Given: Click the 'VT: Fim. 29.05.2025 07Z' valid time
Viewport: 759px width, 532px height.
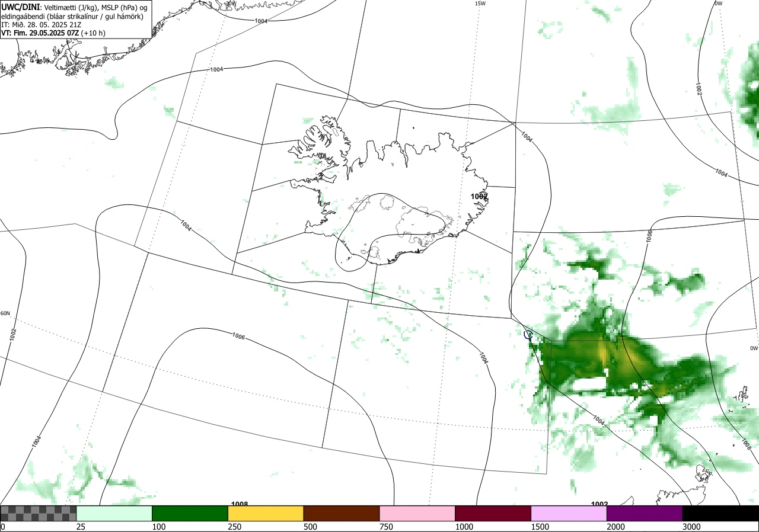Looking at the screenshot, I should (42, 34).
